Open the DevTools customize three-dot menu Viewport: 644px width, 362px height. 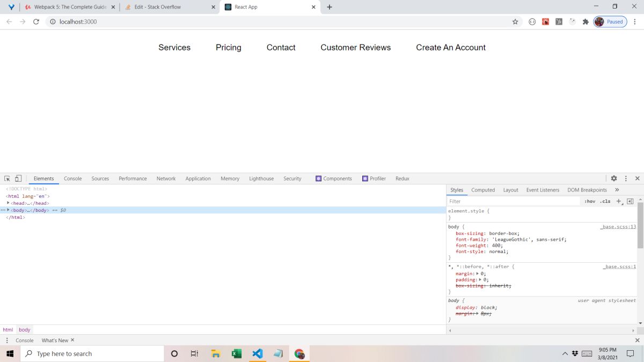click(626, 179)
